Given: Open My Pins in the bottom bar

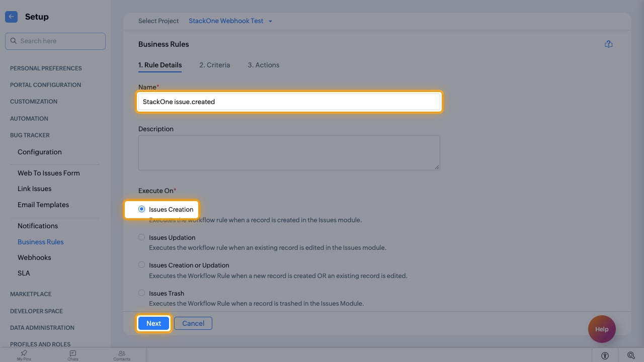Looking at the screenshot, I should (x=24, y=355).
